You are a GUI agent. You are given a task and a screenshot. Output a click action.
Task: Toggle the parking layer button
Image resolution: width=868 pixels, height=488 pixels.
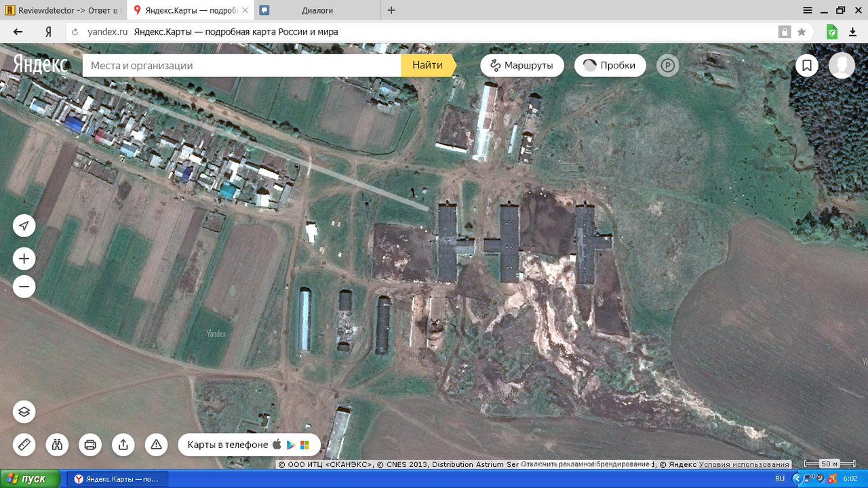coord(668,66)
